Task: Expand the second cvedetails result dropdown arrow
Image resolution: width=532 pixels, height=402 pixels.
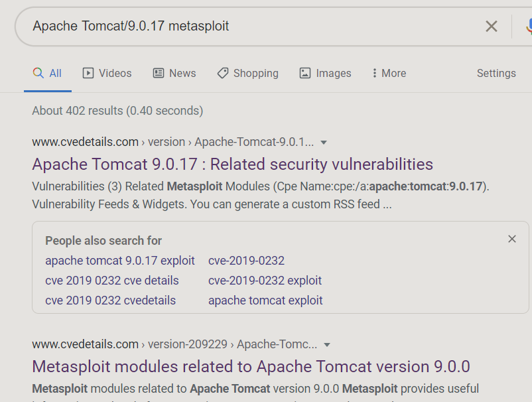Action: click(x=327, y=345)
